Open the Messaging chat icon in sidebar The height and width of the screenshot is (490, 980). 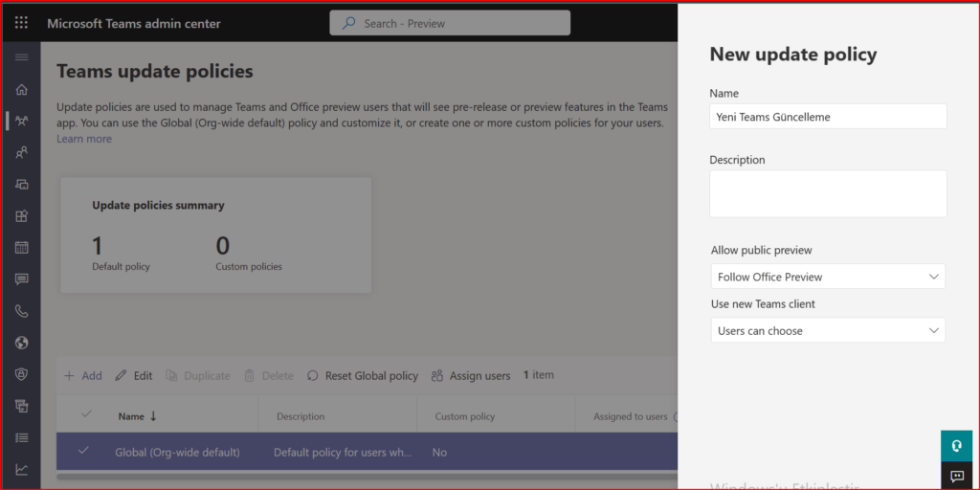[x=21, y=279]
